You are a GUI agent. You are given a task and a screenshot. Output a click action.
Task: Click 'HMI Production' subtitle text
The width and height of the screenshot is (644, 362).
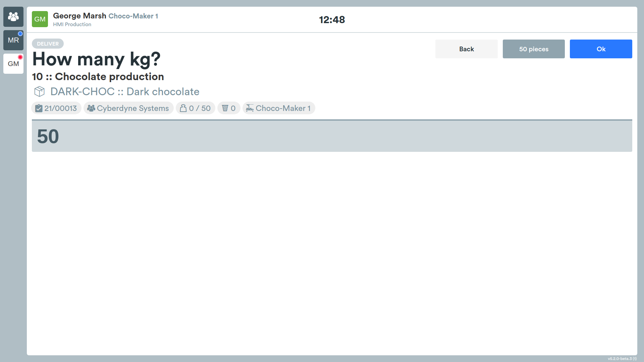coord(72,24)
